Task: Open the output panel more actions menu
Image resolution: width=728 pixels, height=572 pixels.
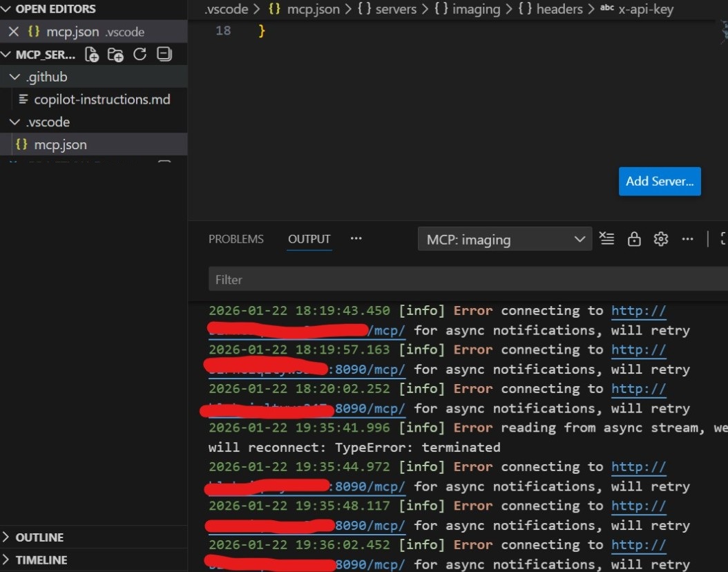Action: (687, 239)
